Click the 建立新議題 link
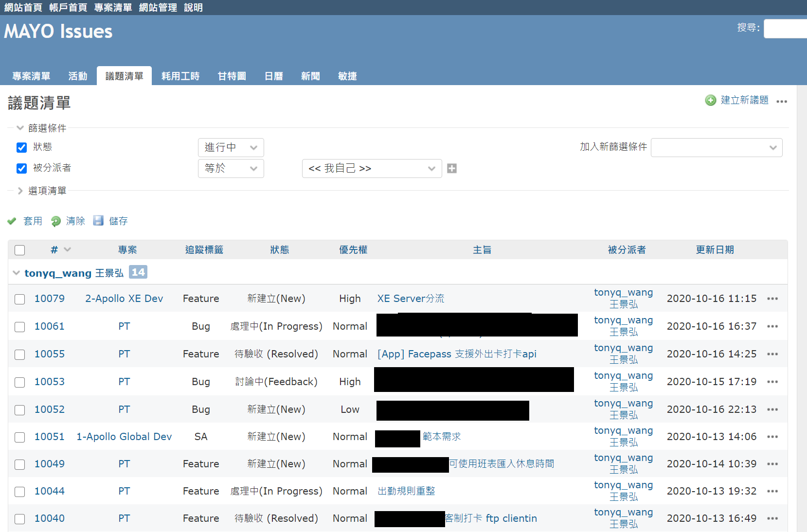Viewport: 807px width, 532px height. tap(745, 100)
